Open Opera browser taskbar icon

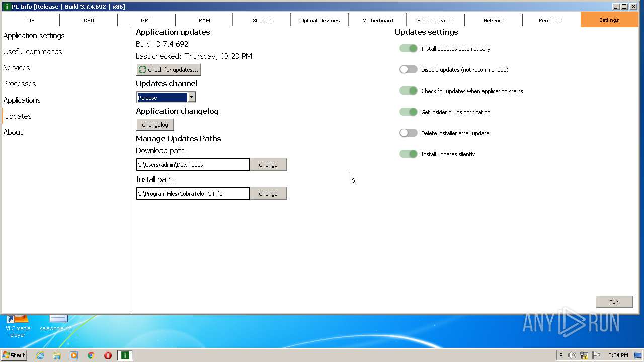coord(108,355)
